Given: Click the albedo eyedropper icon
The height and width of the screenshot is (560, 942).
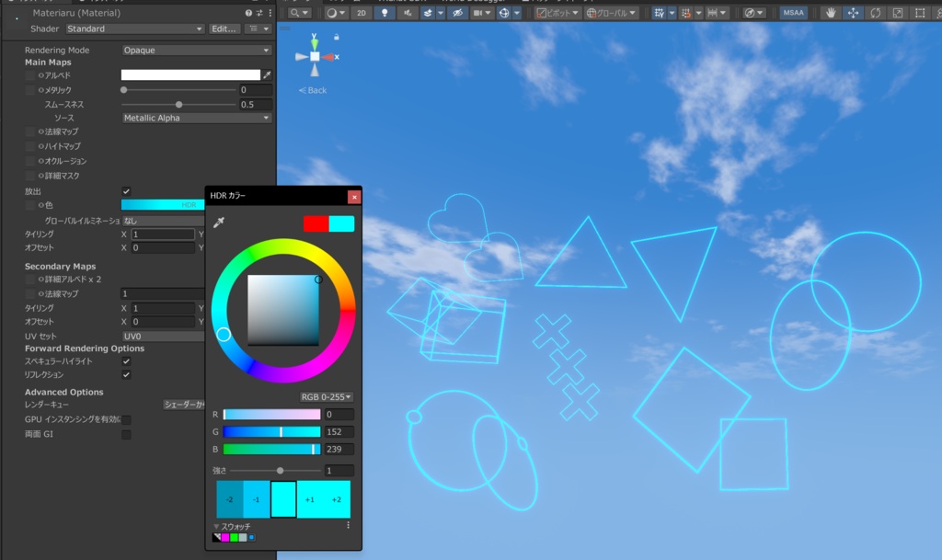Looking at the screenshot, I should point(267,75).
